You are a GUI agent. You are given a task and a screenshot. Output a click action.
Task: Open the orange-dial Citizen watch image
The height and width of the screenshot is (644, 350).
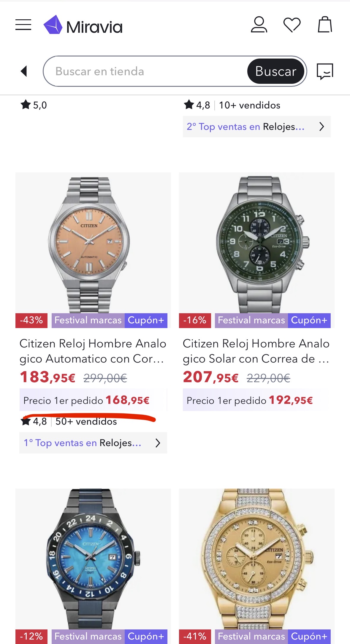point(93,242)
